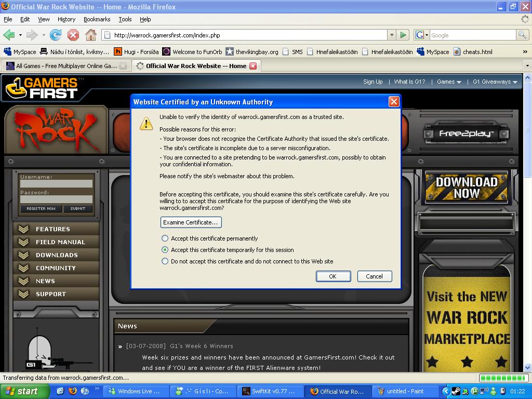Open the SMS bookmark
The image size is (532, 399).
tap(292, 52)
